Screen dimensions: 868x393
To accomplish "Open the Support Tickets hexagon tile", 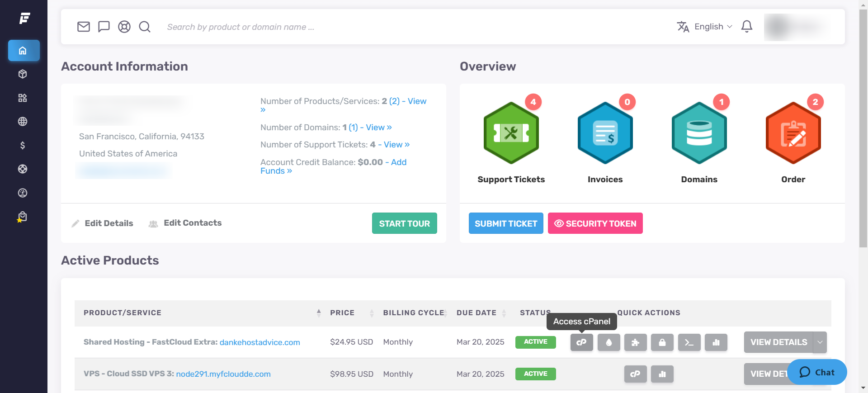I will tap(511, 133).
